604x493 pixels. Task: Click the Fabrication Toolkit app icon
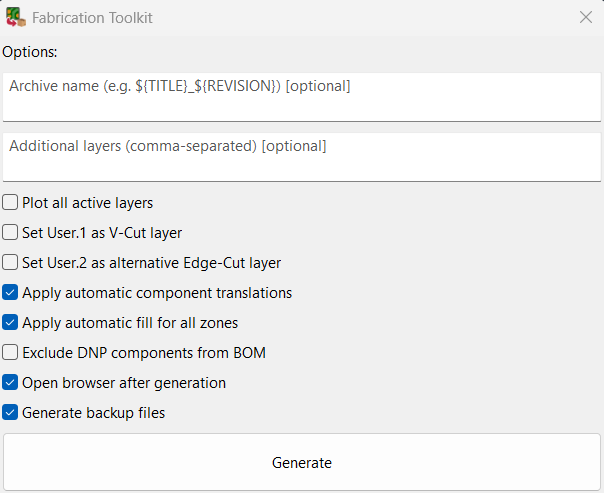pyautogui.click(x=16, y=17)
